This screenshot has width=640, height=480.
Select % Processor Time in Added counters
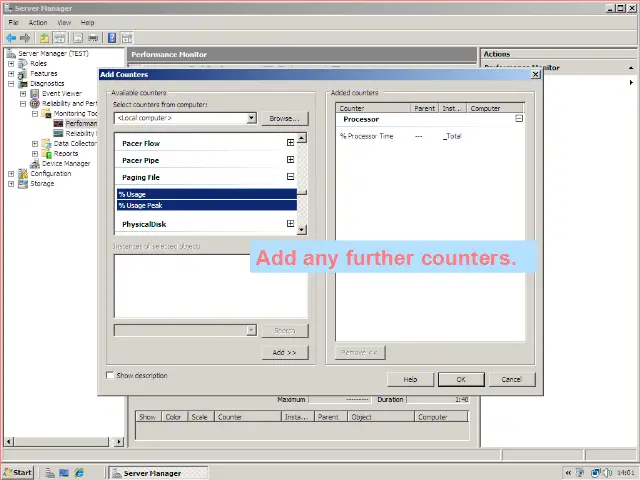tap(367, 136)
